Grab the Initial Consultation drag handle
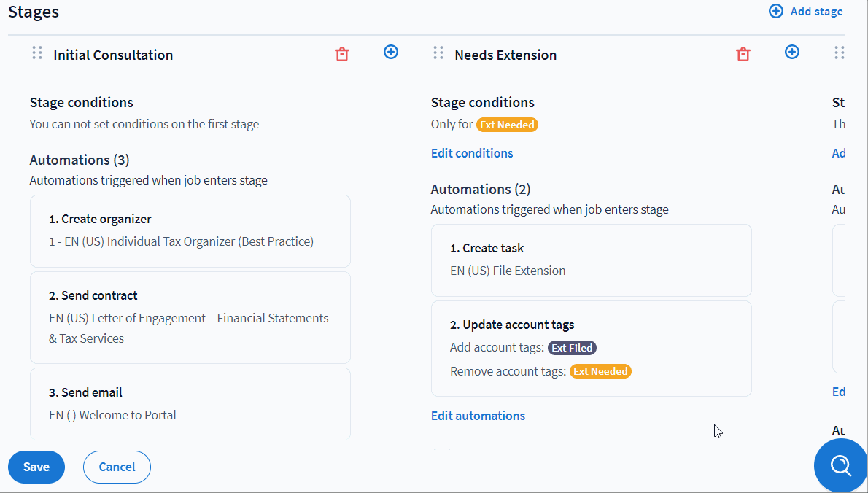This screenshot has width=868, height=493. 37,53
